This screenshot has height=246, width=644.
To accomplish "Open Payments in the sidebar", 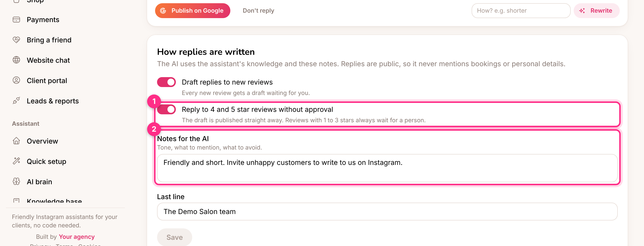I will (43, 20).
